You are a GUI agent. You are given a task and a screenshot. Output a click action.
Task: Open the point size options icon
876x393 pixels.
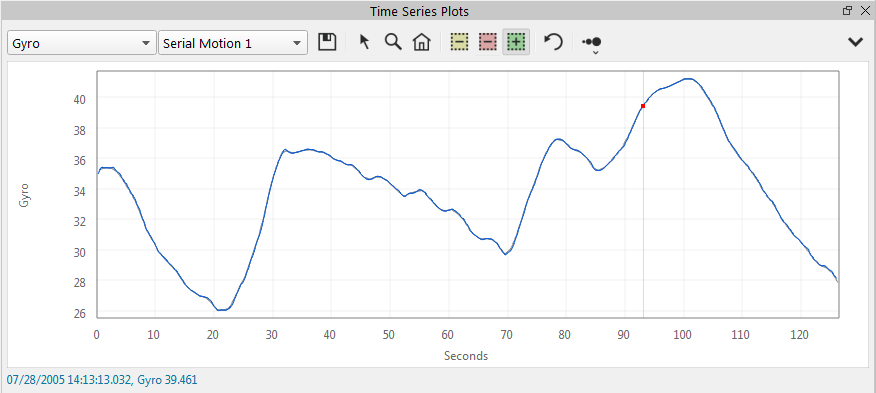pyautogui.click(x=592, y=41)
